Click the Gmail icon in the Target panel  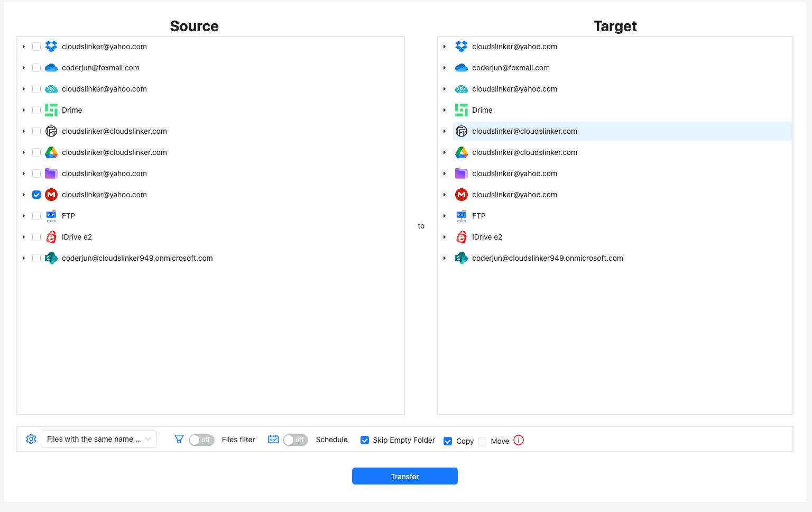coord(462,195)
